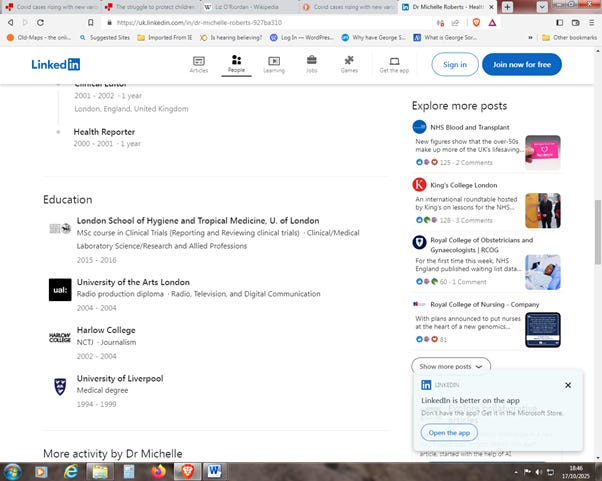Open NHS Blood pink card thumbnail
The height and width of the screenshot is (481, 602).
pyautogui.click(x=542, y=153)
